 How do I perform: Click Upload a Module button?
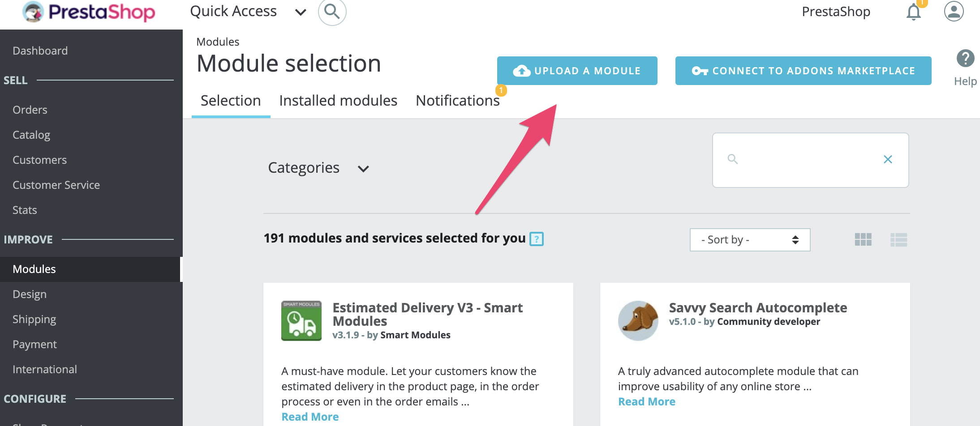(577, 71)
